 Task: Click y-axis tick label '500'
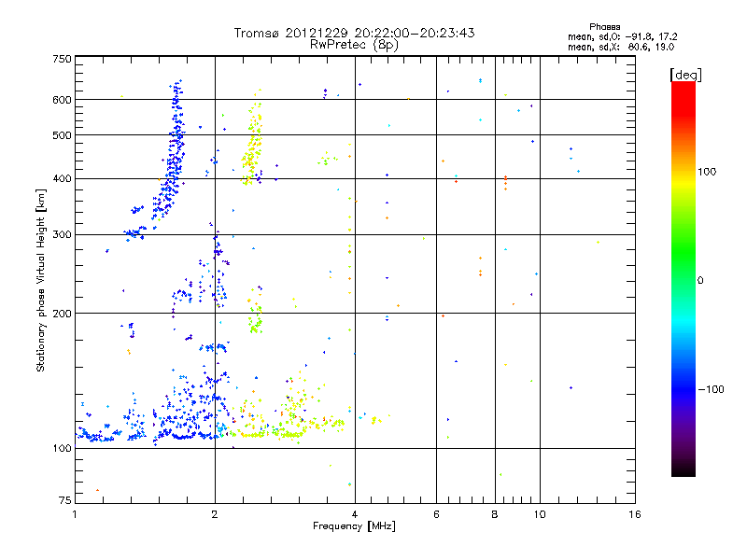click(63, 135)
